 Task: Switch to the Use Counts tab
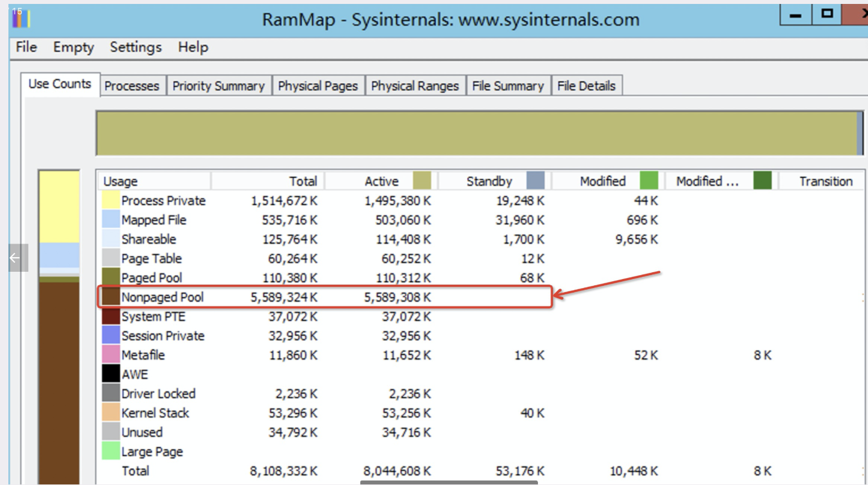coord(60,84)
